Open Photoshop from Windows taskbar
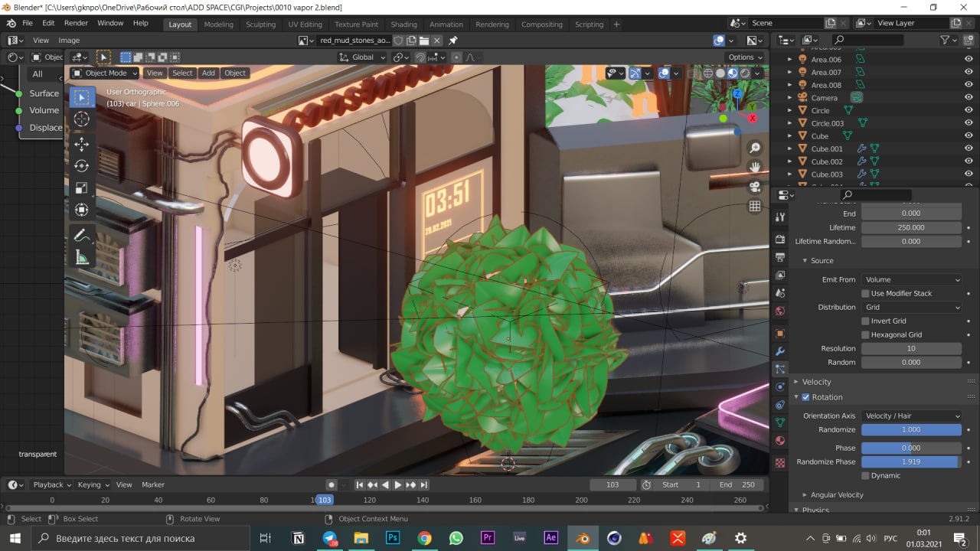 [393, 538]
